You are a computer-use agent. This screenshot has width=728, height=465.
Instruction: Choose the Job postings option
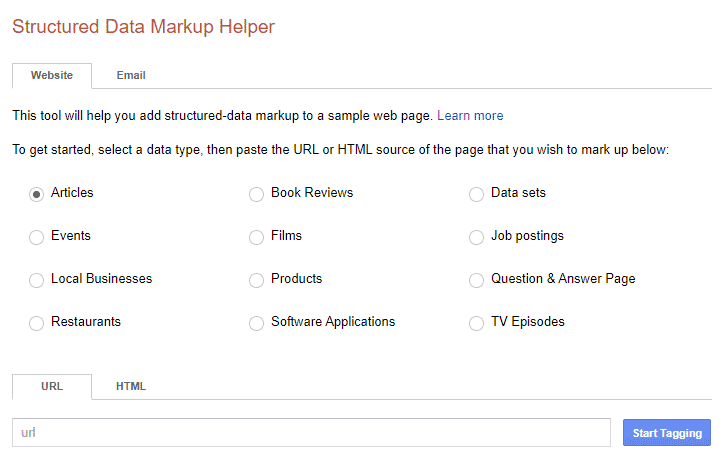click(476, 237)
